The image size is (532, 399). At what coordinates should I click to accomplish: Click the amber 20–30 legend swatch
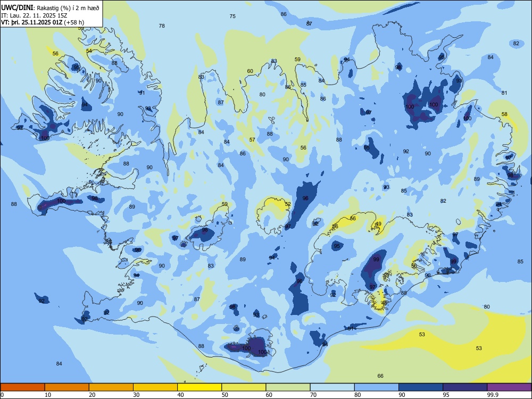click(111, 387)
